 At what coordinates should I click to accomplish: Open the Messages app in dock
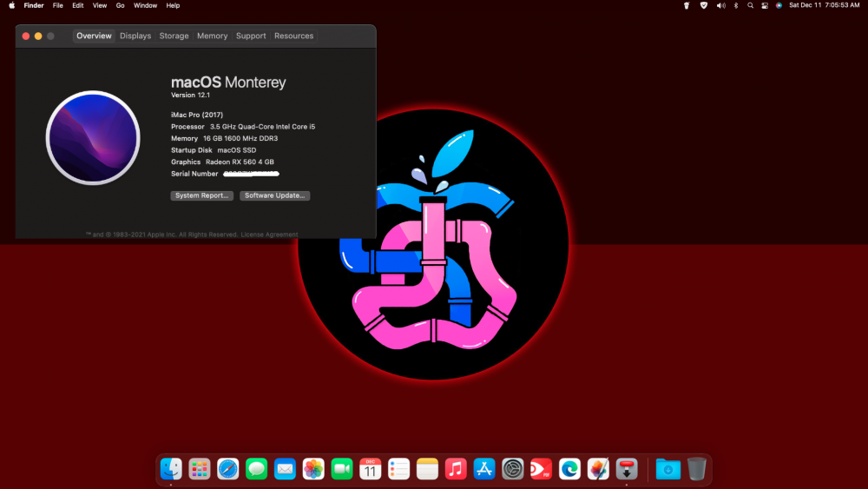tap(256, 469)
